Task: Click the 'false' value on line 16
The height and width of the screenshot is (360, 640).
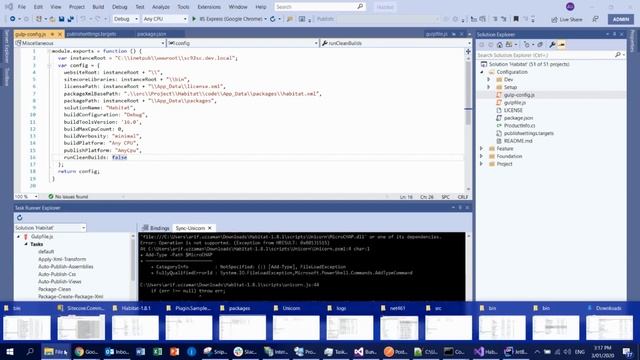Action: point(120,157)
